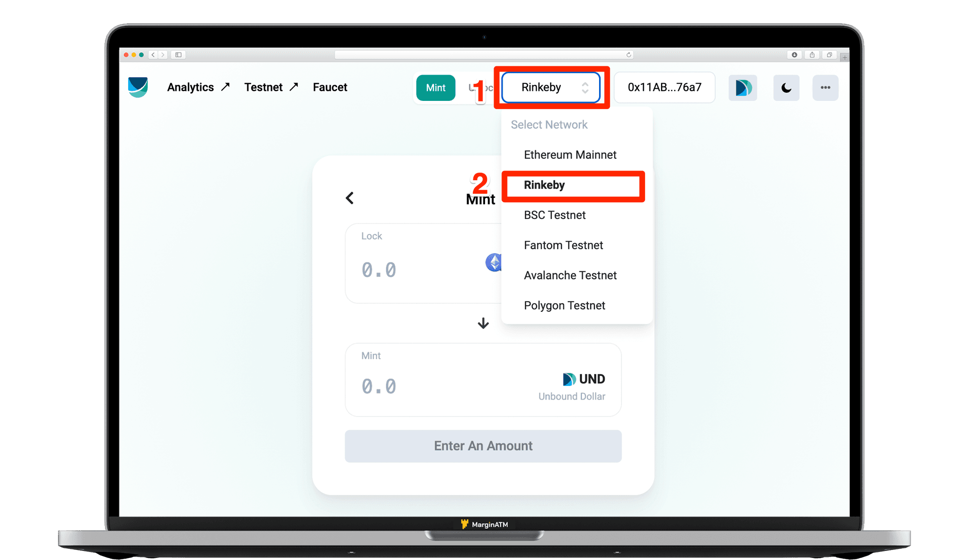Click the Avalanche Testnet option

tap(571, 274)
